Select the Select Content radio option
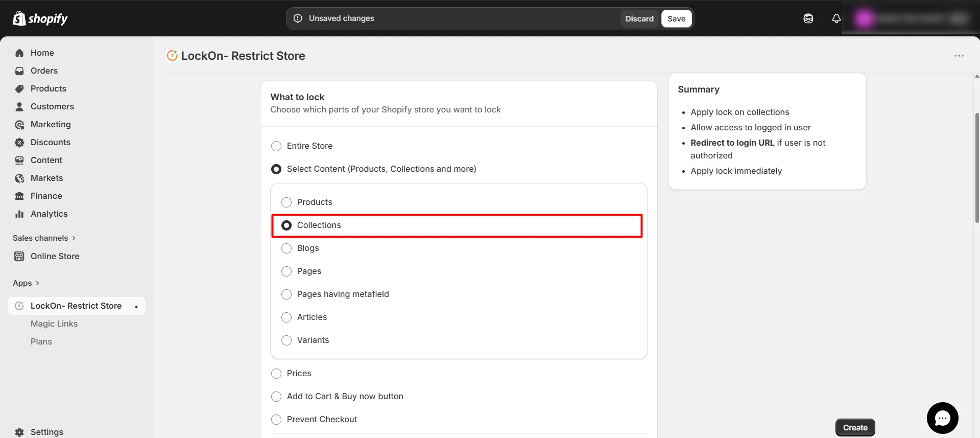Viewport: 980px width, 438px height. [276, 169]
